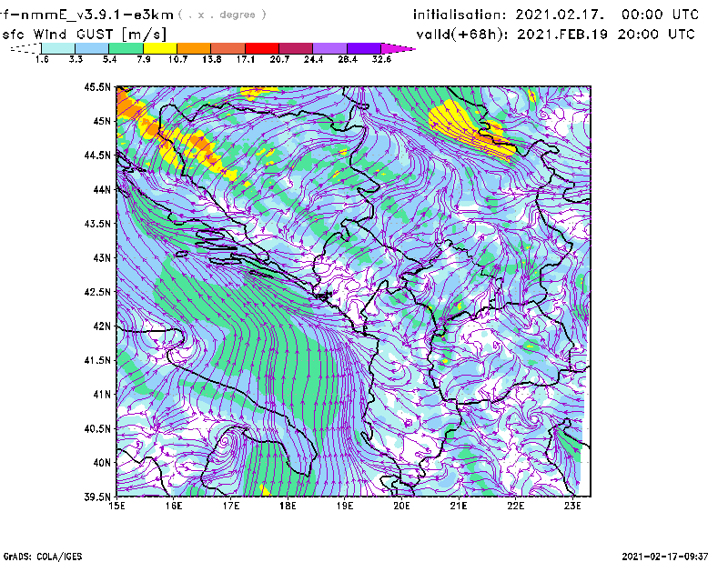Click the crimson 20.7–24.4 legend swatch

point(296,48)
